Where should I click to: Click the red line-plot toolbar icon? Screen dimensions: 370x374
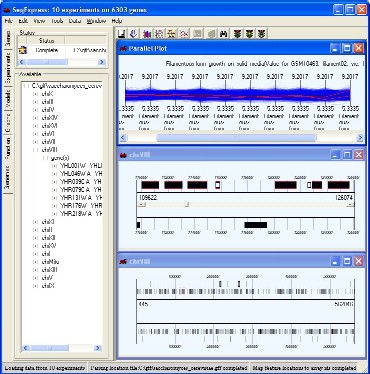[x=184, y=33]
